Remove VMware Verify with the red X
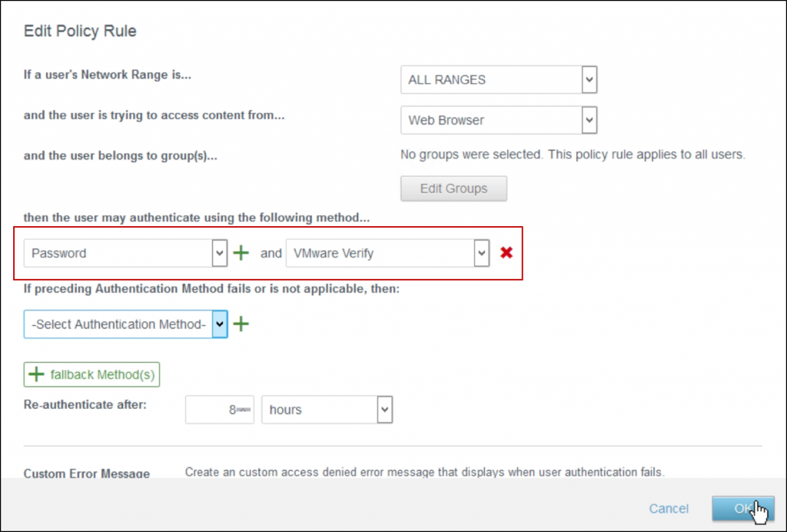The width and height of the screenshot is (787, 532). (506, 252)
